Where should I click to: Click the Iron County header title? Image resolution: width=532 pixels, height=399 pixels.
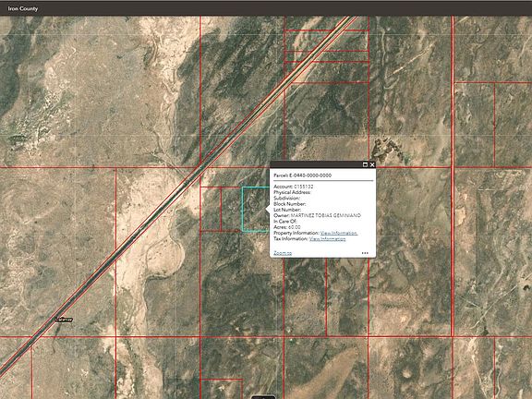(x=23, y=8)
